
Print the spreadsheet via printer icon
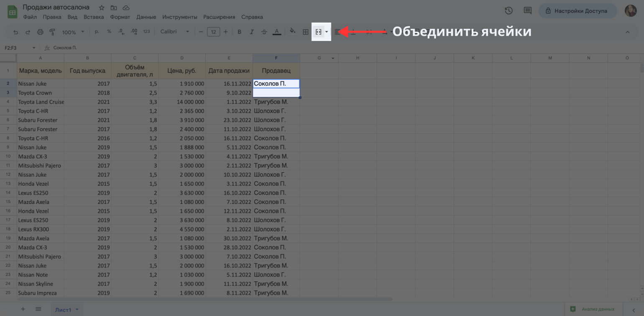click(x=40, y=32)
